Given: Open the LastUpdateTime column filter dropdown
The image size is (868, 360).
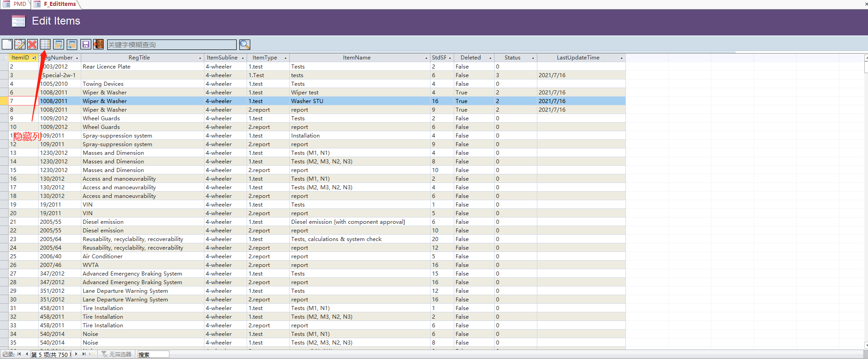Looking at the screenshot, I should pyautogui.click(x=621, y=58).
